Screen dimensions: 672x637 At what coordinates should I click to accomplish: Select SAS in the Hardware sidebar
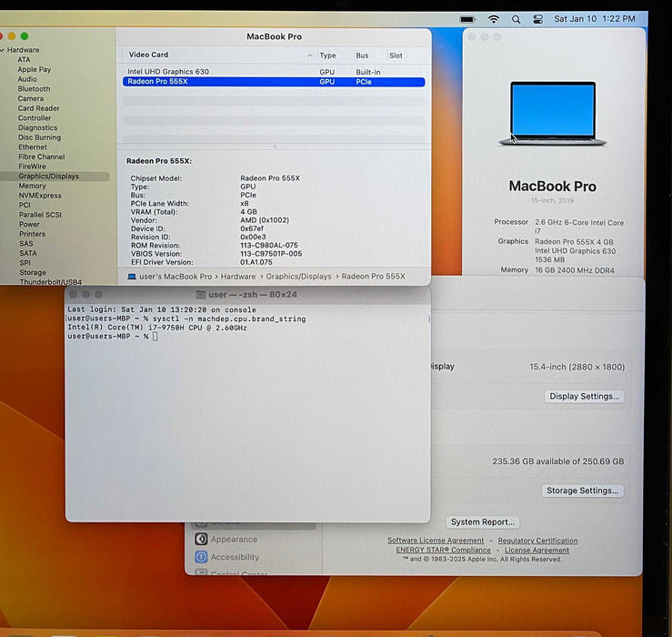click(26, 244)
